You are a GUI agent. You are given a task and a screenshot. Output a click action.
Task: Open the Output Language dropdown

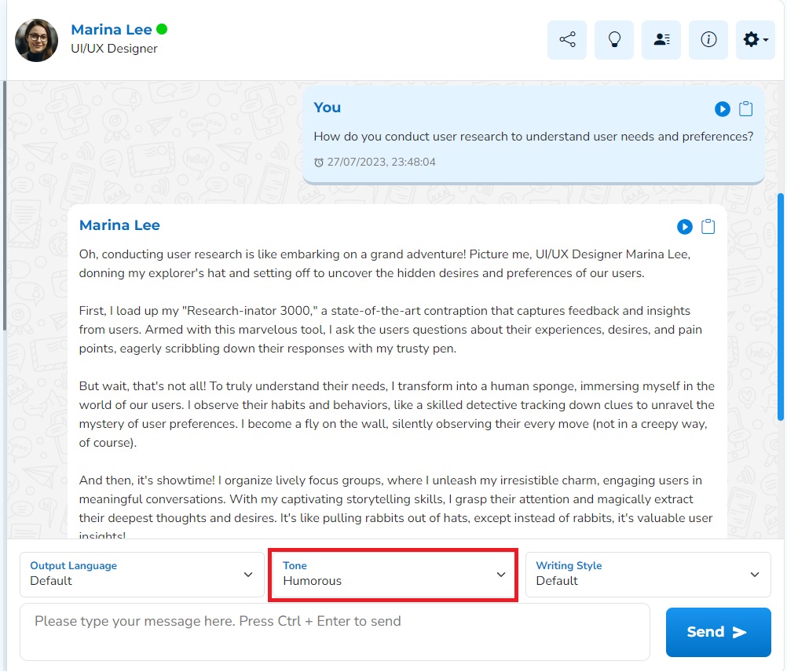[x=142, y=575]
